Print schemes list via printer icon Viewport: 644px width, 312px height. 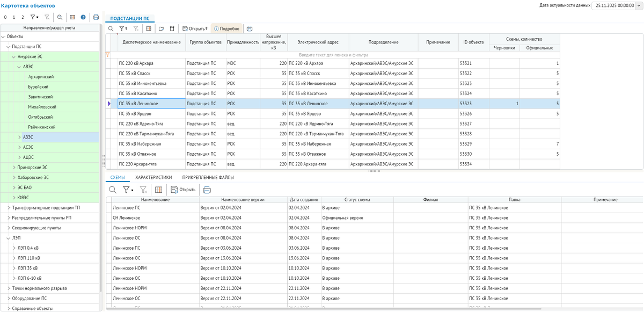(207, 190)
